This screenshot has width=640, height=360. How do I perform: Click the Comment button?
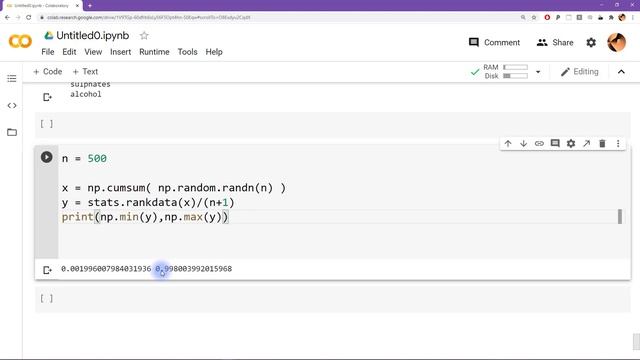[494, 42]
